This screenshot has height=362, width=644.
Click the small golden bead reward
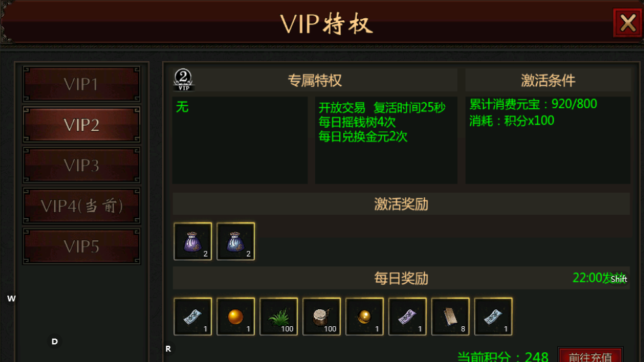point(364,316)
